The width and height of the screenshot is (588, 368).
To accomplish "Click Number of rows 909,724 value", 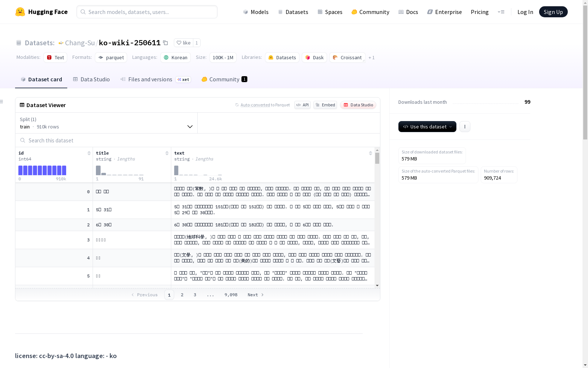I will click(x=492, y=178).
